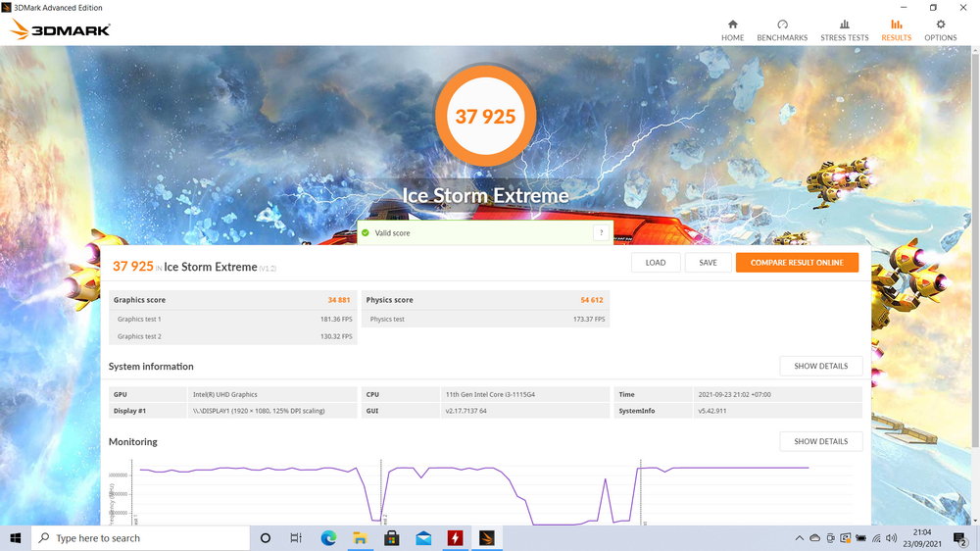Select Graphics test 1 row
Screen dimensions: 980x551
[x=233, y=319]
